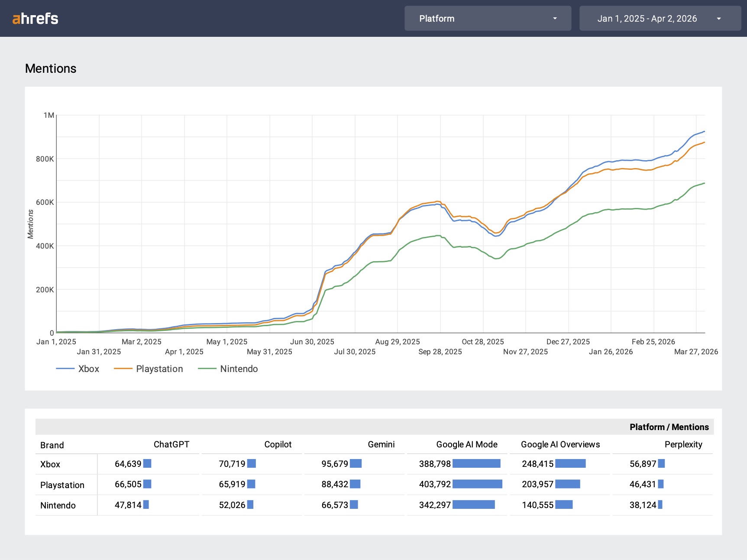The height and width of the screenshot is (560, 747).
Task: Click the Perplexity column header
Action: coord(683,444)
